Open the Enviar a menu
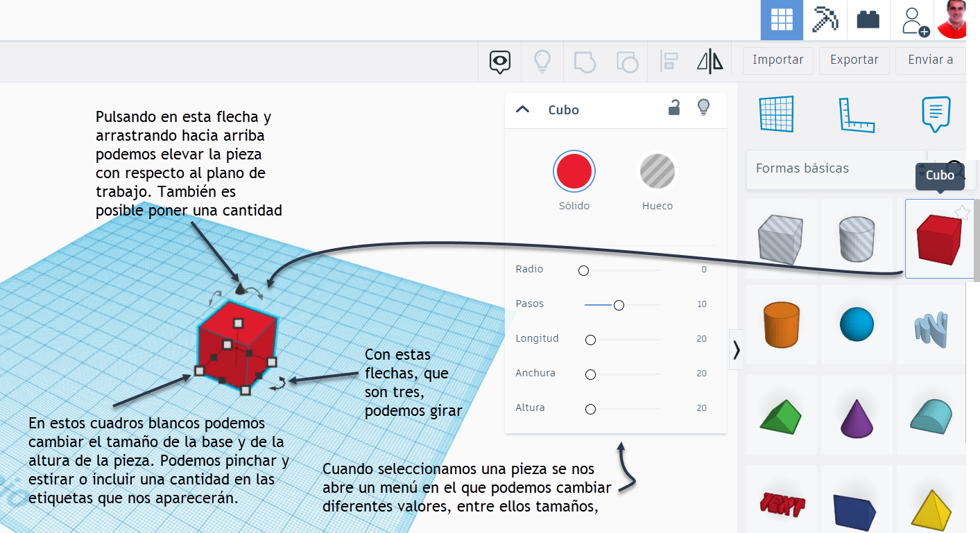980x533 pixels. pos(930,60)
